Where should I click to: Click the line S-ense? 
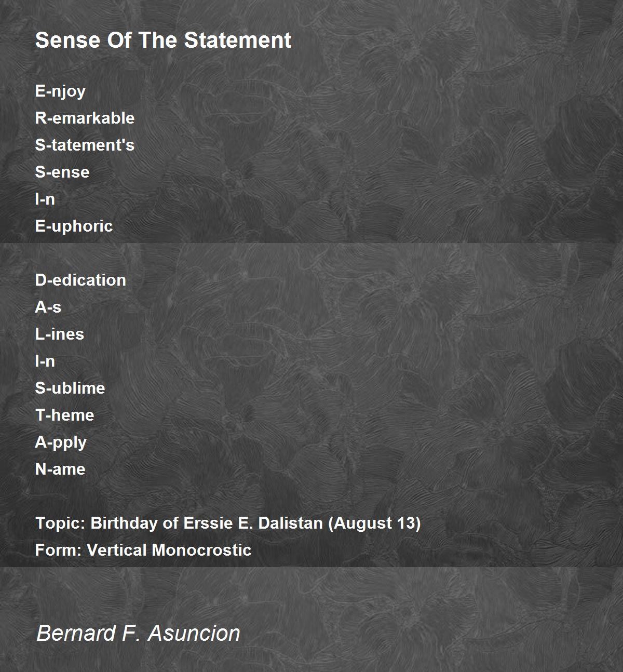tap(62, 172)
